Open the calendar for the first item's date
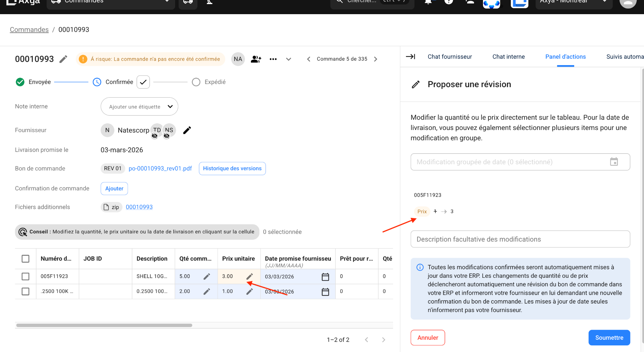 point(326,277)
